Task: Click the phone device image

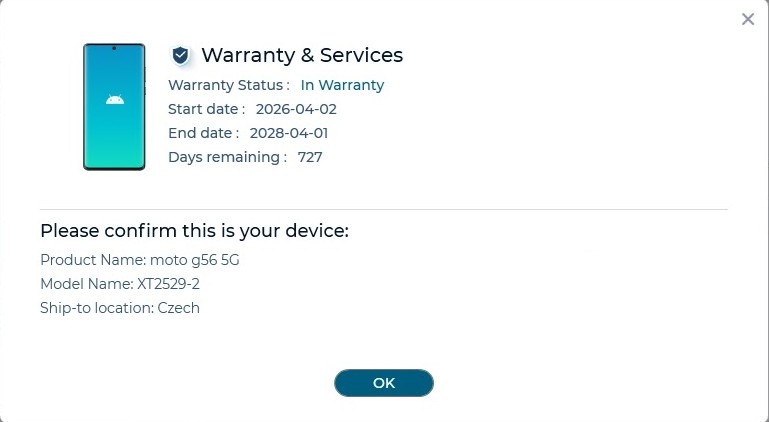Action: click(114, 107)
